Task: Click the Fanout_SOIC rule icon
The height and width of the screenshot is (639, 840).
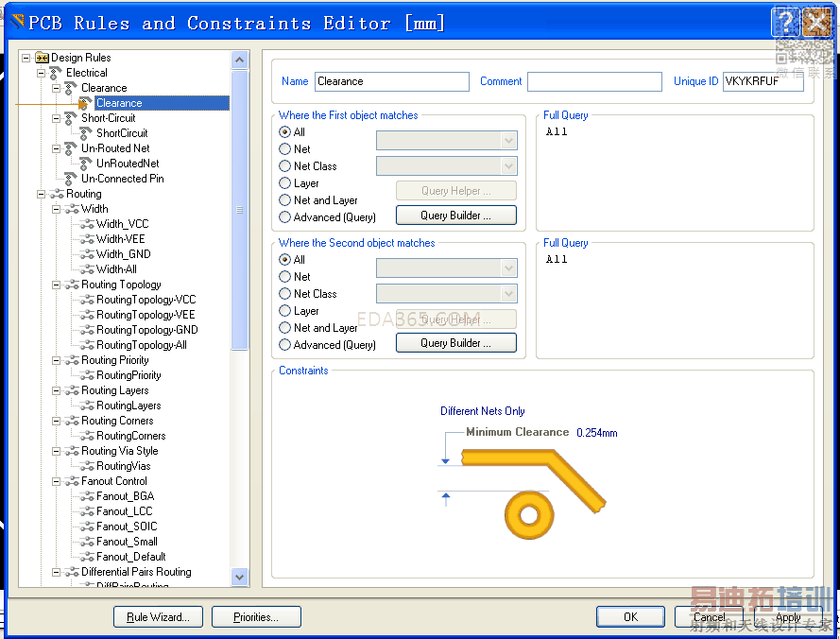Action: coord(87,527)
